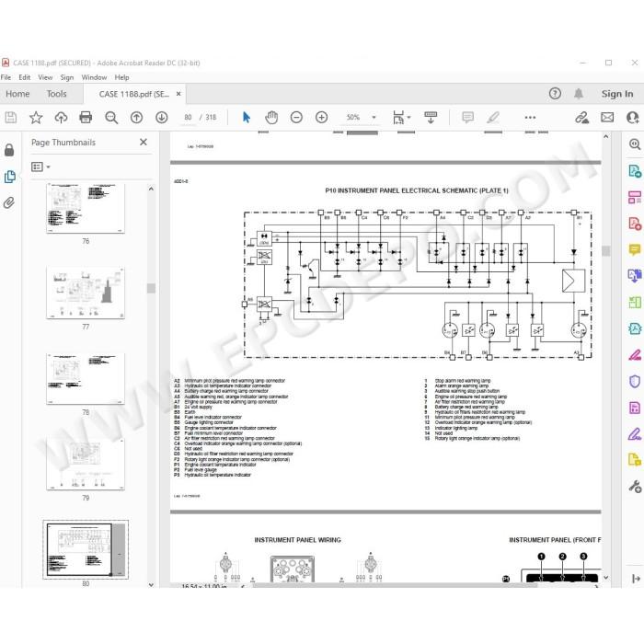Select the highlighter pen tool
Image resolution: width=644 pixels, height=644 pixels.
[493, 118]
